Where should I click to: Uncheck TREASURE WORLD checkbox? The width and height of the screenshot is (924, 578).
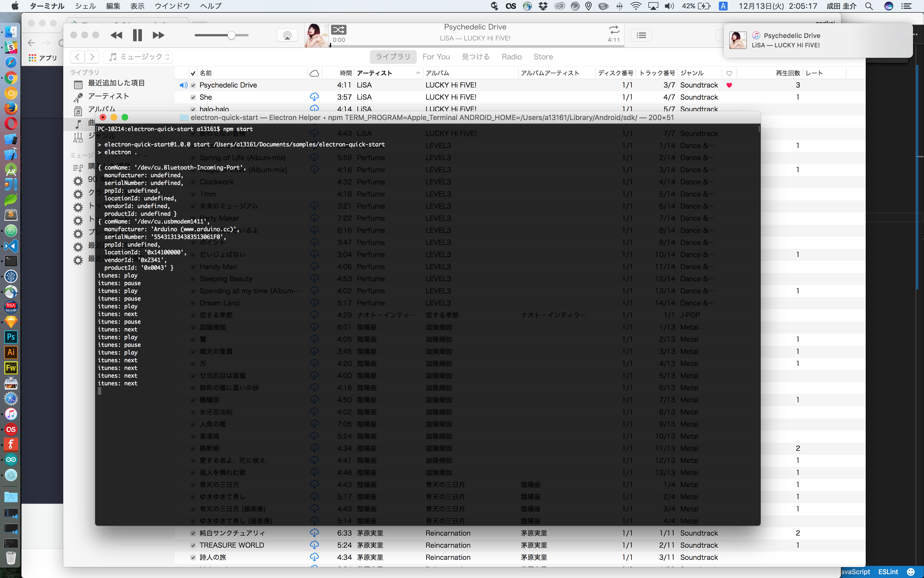click(193, 546)
